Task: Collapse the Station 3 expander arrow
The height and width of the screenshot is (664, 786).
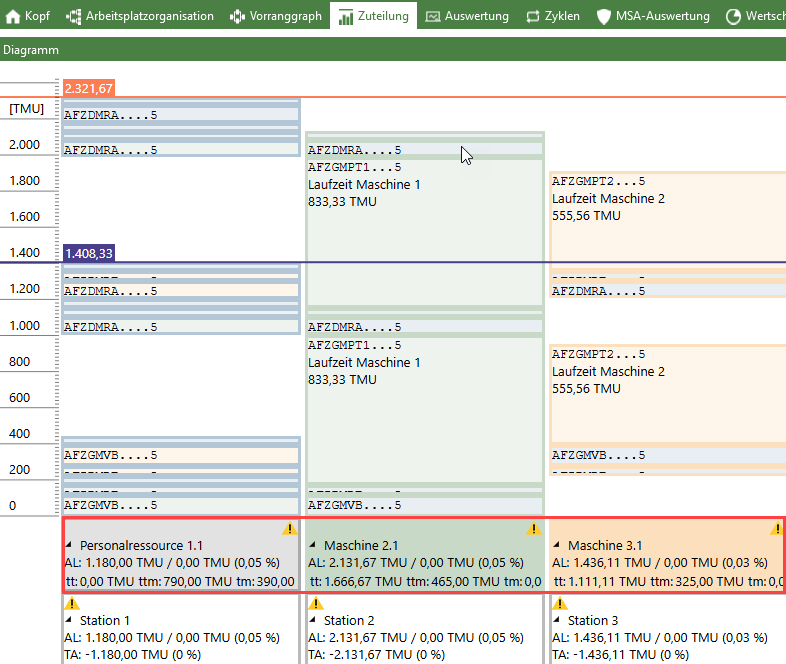Action: pyautogui.click(x=557, y=621)
